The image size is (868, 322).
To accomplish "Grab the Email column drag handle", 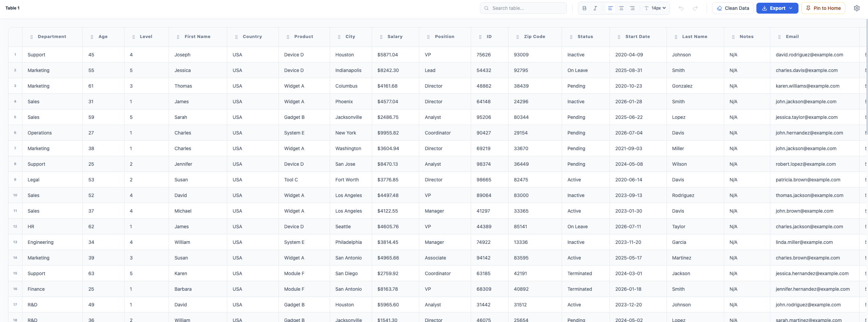I will point(779,37).
